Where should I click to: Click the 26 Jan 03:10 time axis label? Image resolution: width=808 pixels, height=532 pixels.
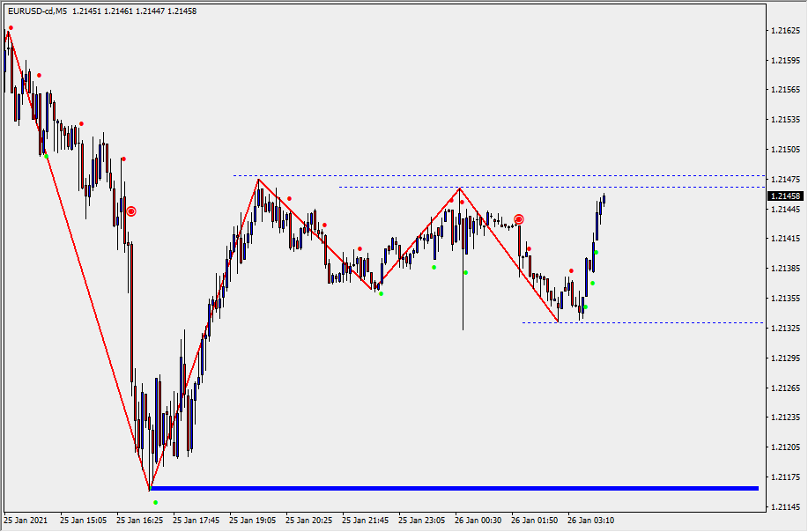point(591,521)
